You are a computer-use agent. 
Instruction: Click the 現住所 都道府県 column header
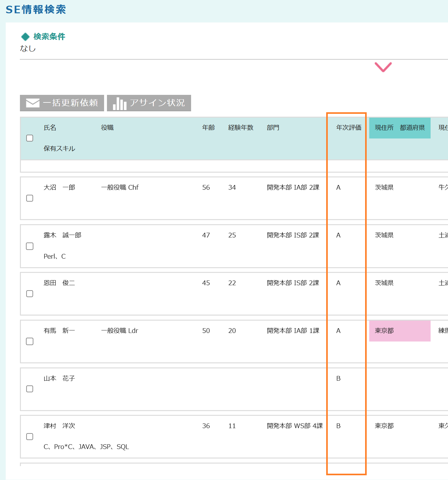coord(400,128)
